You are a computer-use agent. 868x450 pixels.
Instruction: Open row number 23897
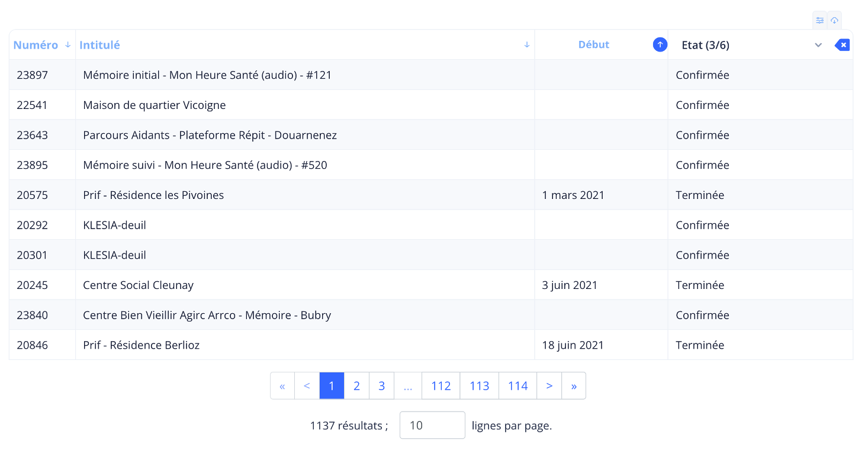click(32, 75)
